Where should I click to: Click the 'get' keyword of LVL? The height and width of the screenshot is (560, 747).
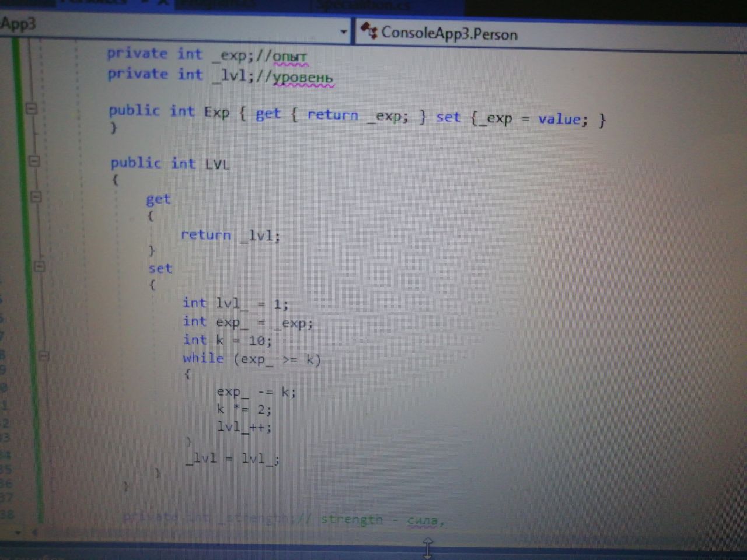click(x=158, y=199)
